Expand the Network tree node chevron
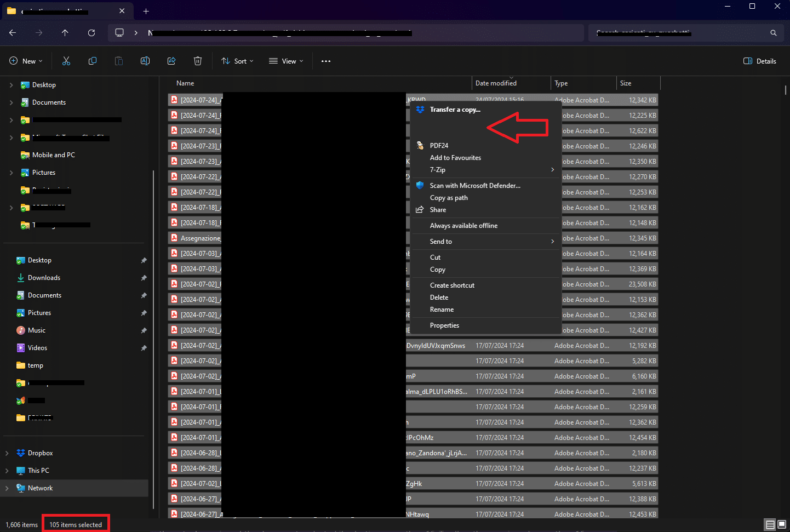This screenshot has width=790, height=532. 7,488
